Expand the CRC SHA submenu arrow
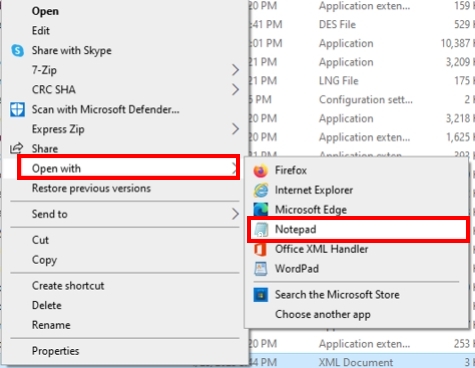Viewport: 475px width, 368px height. (235, 90)
